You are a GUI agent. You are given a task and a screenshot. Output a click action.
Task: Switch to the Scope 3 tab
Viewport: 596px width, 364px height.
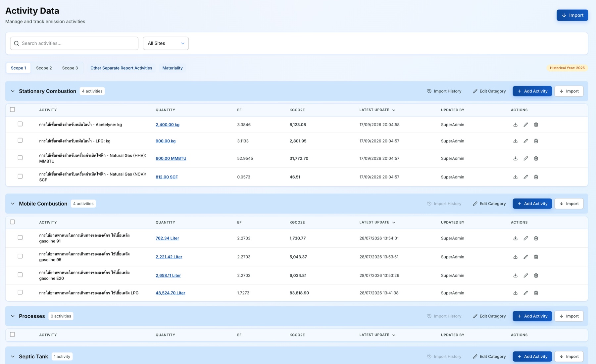tap(70, 68)
